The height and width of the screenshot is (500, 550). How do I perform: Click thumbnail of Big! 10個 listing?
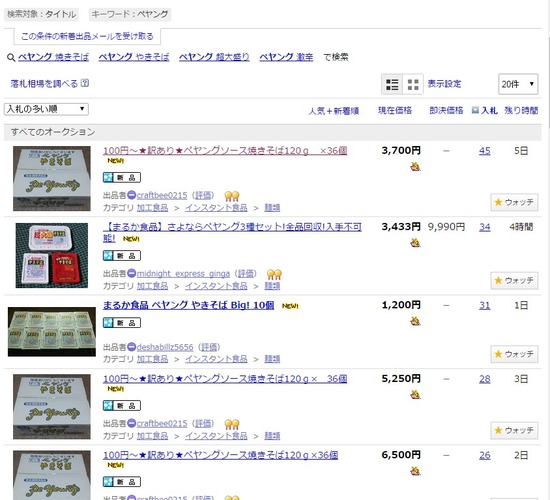pos(52,332)
